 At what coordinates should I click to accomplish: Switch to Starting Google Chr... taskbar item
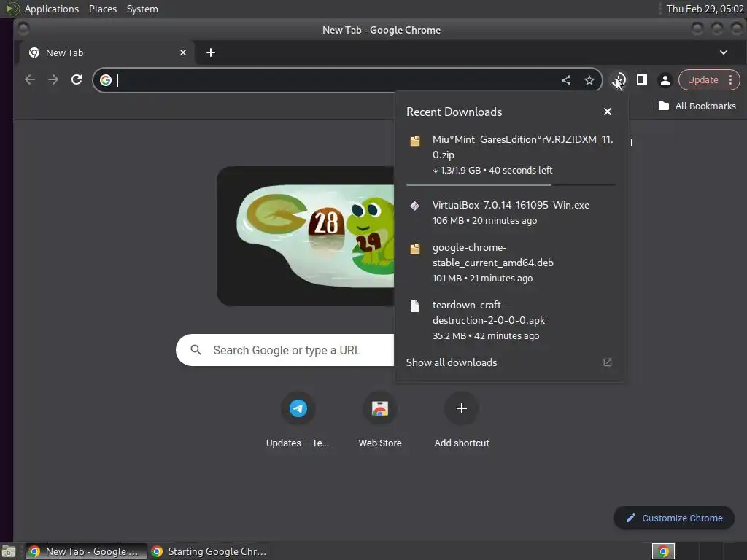tap(209, 551)
